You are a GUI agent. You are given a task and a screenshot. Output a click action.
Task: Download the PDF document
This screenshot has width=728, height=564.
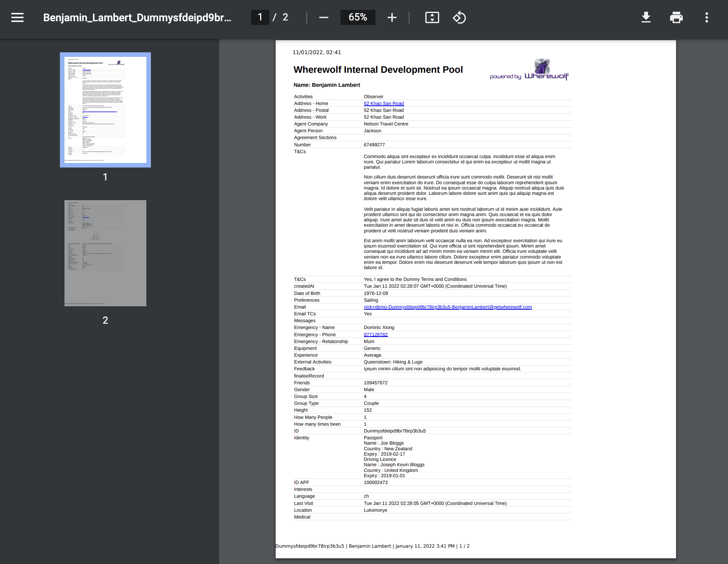tap(646, 17)
